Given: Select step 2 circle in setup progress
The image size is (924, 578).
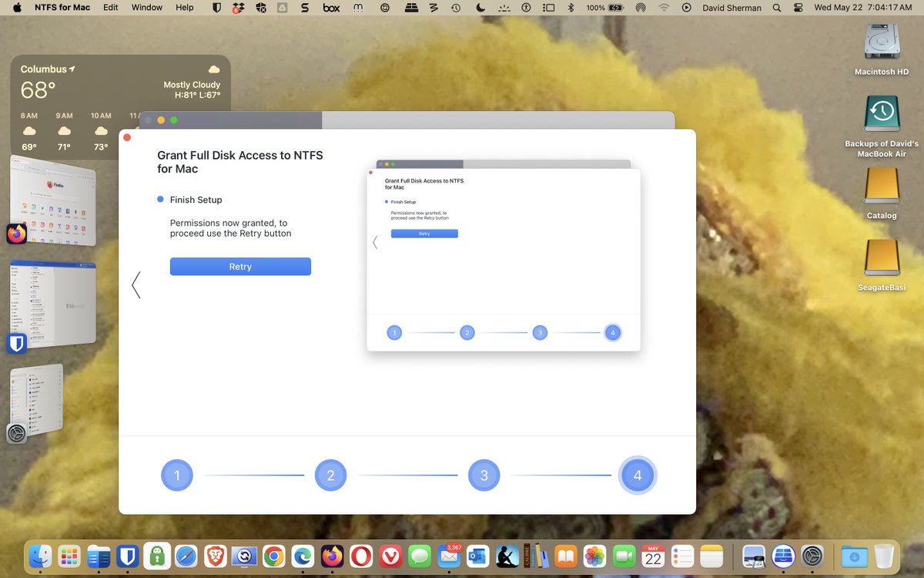Looking at the screenshot, I should [330, 476].
